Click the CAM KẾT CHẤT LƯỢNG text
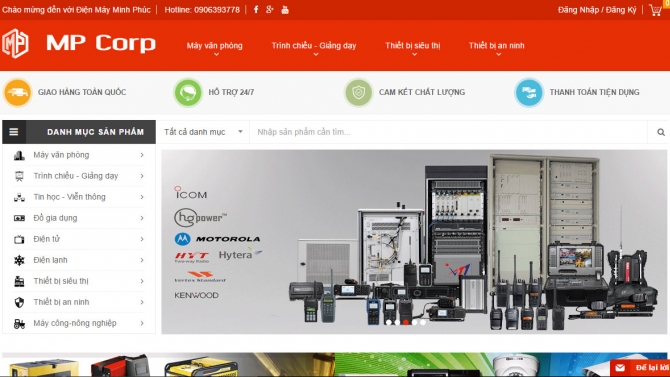The width and height of the screenshot is (670, 377). click(422, 92)
